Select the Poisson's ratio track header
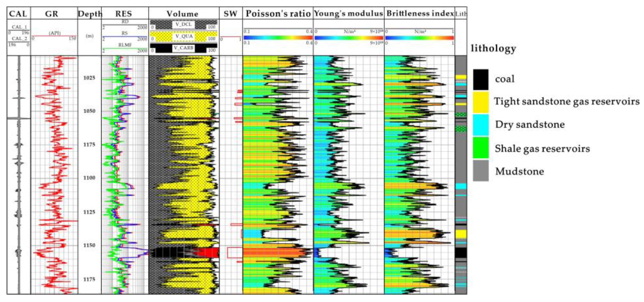The height and width of the screenshot is (302, 644). pyautogui.click(x=278, y=14)
